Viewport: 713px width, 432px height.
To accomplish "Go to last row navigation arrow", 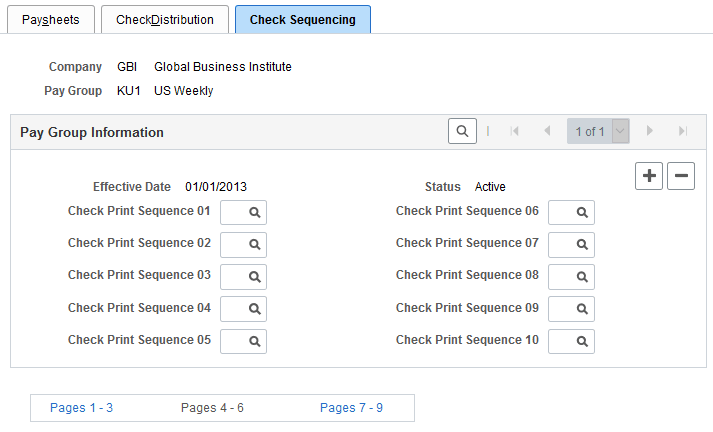I will (682, 131).
